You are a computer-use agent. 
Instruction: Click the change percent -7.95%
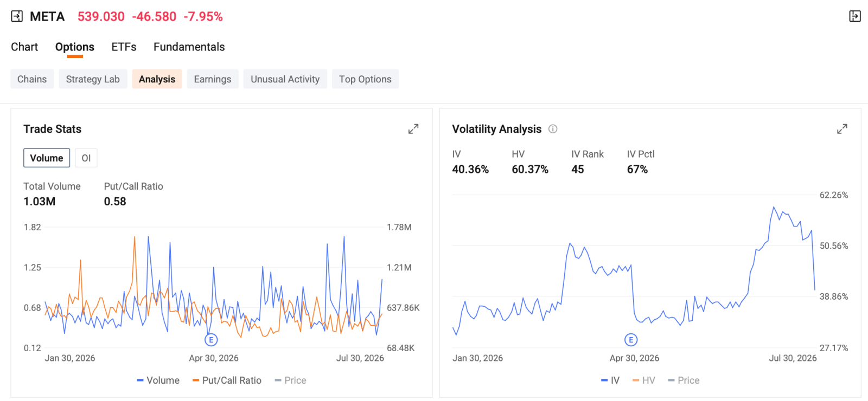point(203,17)
